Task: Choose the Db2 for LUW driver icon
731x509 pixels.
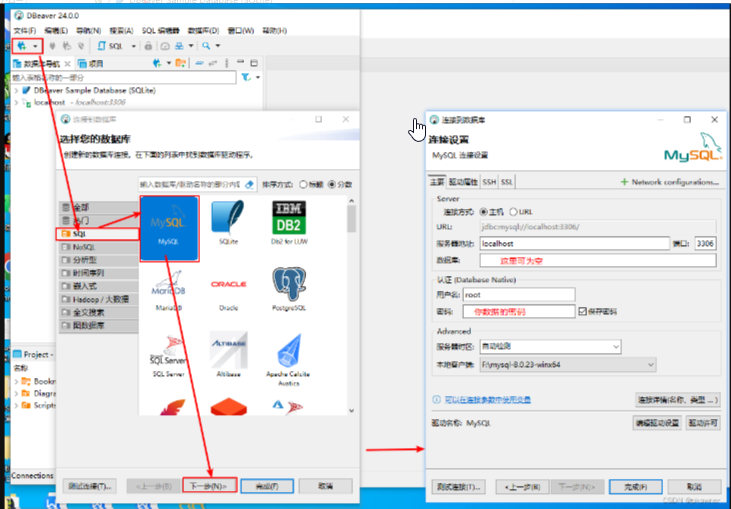Action: click(x=289, y=223)
